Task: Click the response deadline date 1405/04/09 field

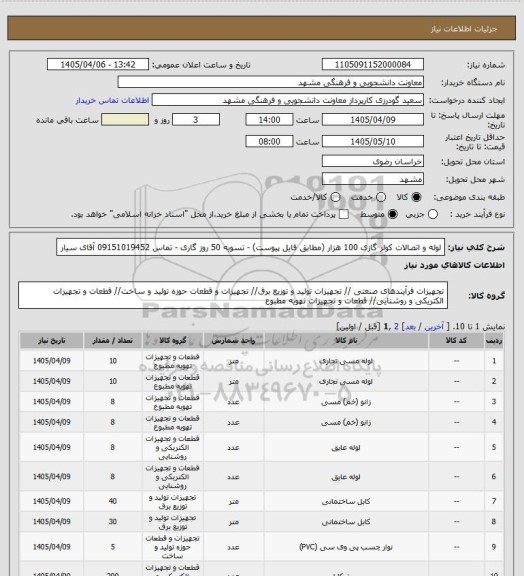Action: tap(373, 120)
